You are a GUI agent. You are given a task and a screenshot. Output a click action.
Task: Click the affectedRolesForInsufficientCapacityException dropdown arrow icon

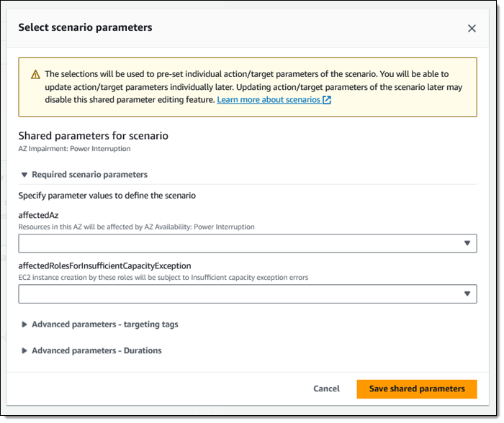(x=467, y=294)
